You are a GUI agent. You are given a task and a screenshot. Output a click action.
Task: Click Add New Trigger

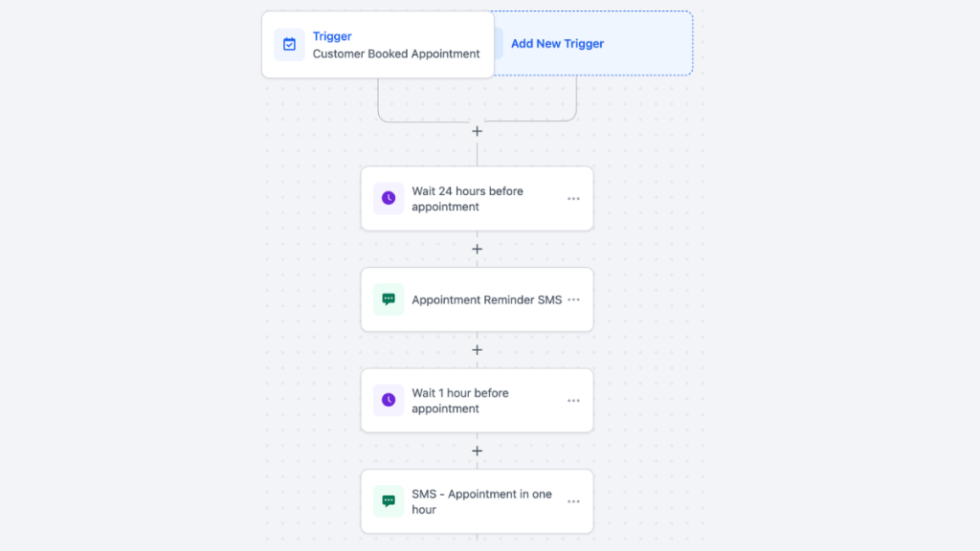click(557, 43)
